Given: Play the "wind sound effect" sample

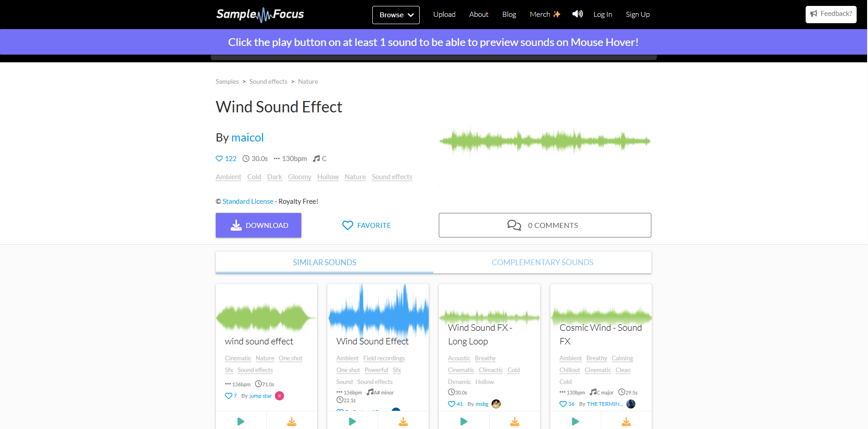Looking at the screenshot, I should [x=241, y=421].
